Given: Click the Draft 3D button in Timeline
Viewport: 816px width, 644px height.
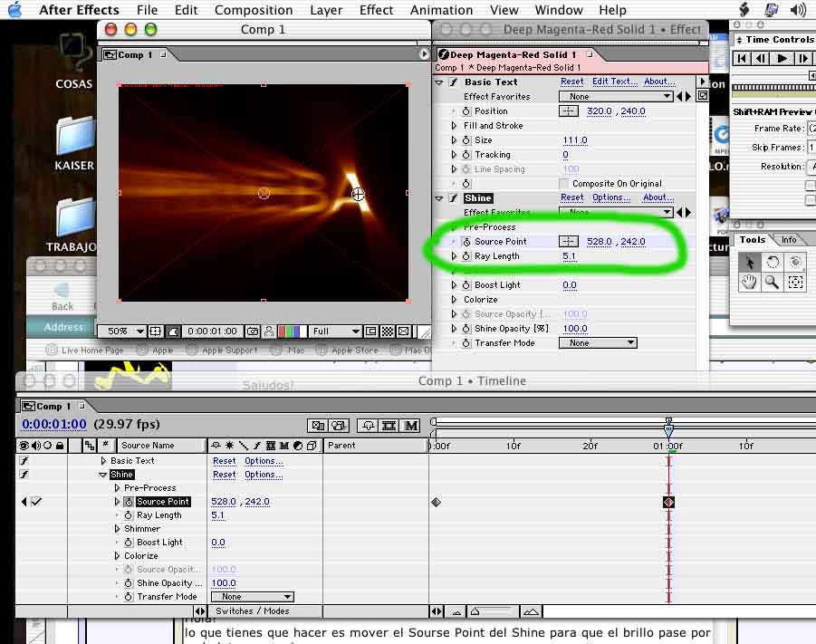Looking at the screenshot, I should click(339, 426).
